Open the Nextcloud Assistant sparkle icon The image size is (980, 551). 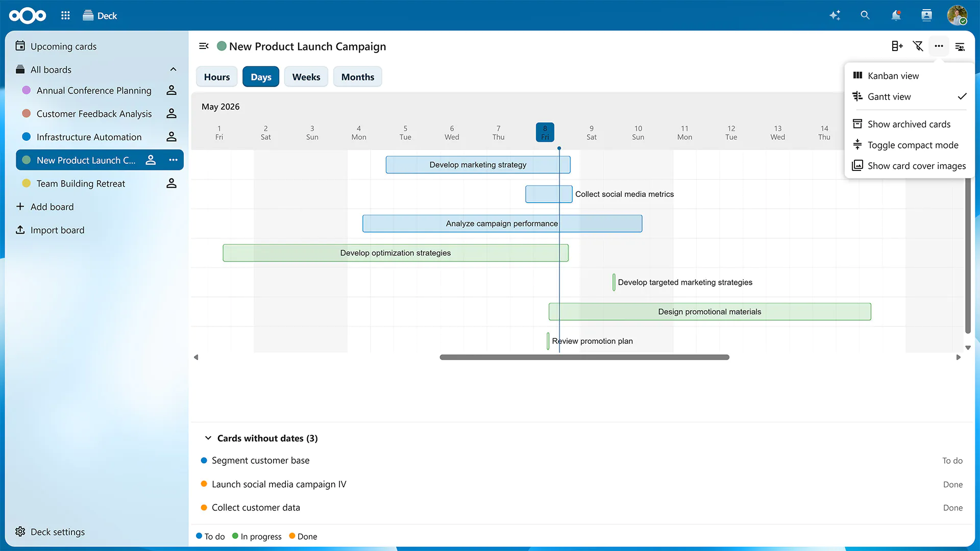(835, 15)
